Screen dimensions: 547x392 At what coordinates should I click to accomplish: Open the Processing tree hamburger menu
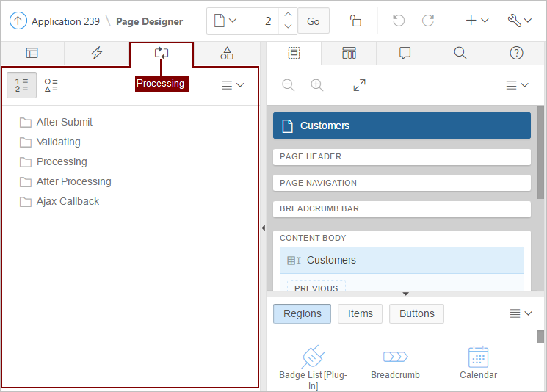(x=232, y=85)
